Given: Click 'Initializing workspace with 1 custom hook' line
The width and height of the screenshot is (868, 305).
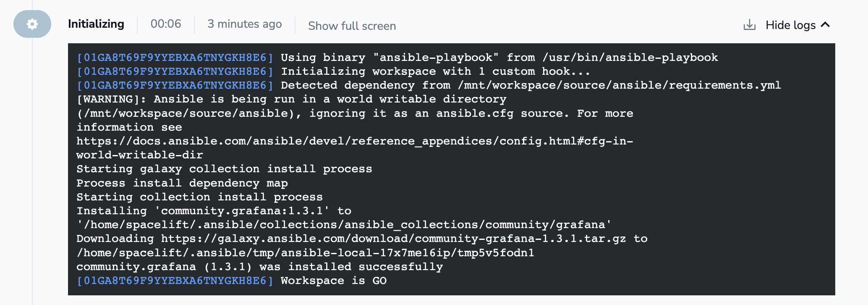Looking at the screenshot, I should click(435, 71).
